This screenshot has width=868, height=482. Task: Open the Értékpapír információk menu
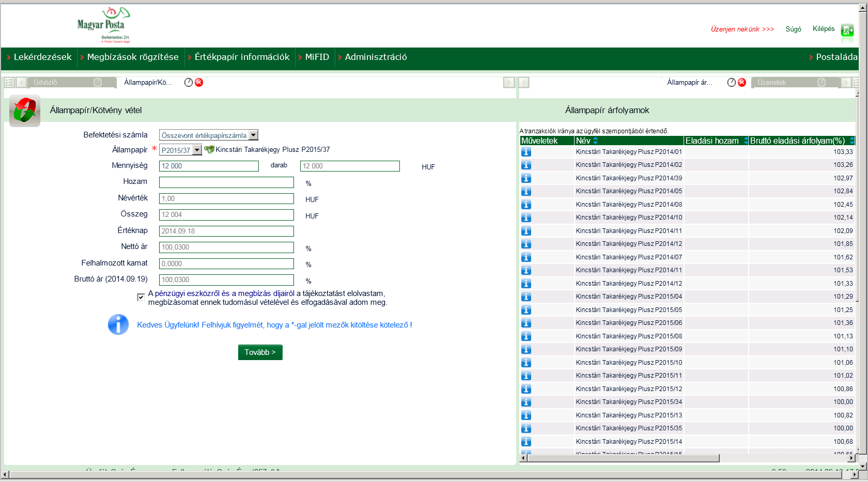[242, 57]
